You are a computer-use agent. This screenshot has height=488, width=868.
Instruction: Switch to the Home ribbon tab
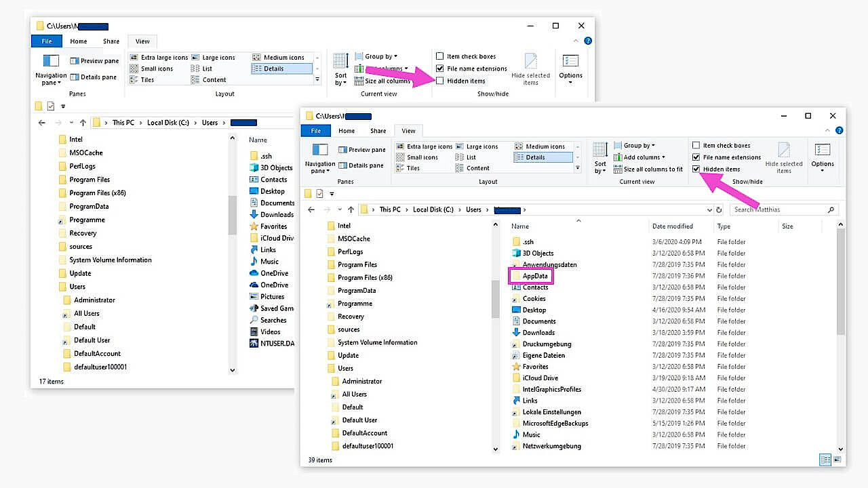tap(347, 130)
